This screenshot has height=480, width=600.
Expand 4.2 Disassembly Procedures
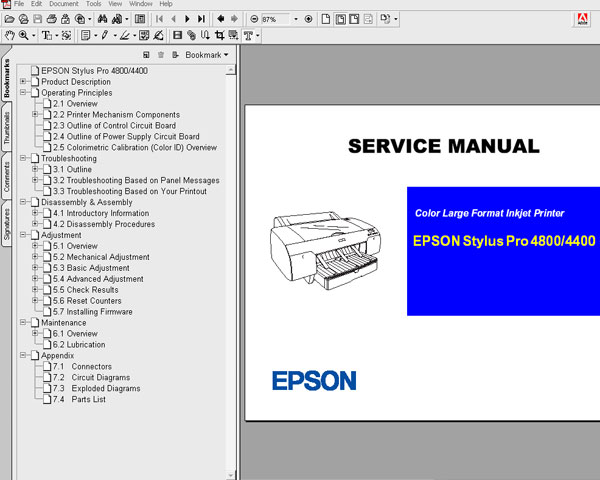pyautogui.click(x=35, y=224)
